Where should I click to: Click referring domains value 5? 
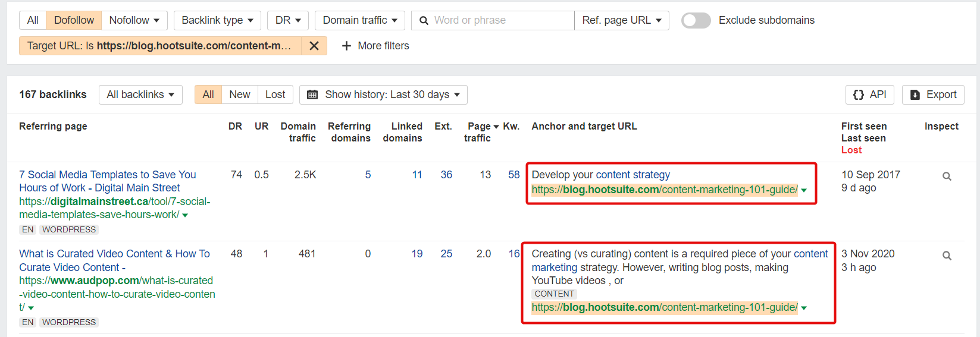click(368, 175)
